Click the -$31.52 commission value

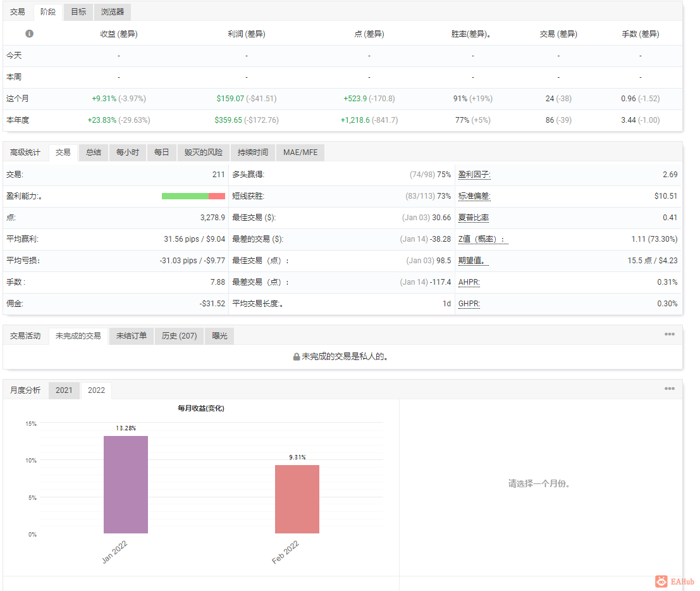click(x=212, y=304)
